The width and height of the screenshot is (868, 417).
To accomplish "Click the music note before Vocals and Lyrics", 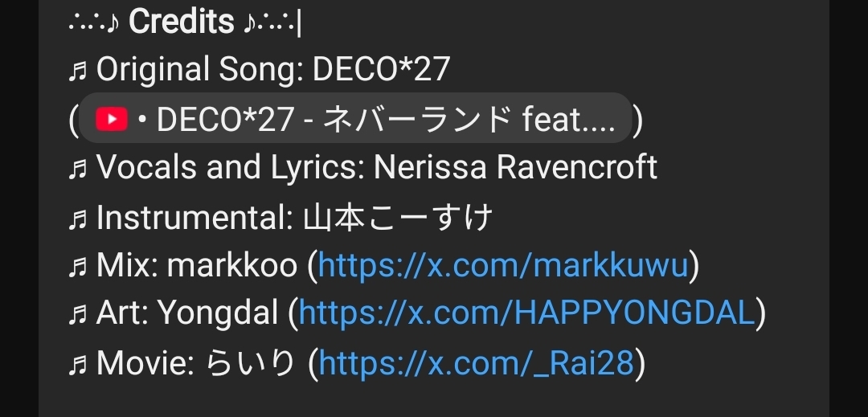I will coord(78,168).
